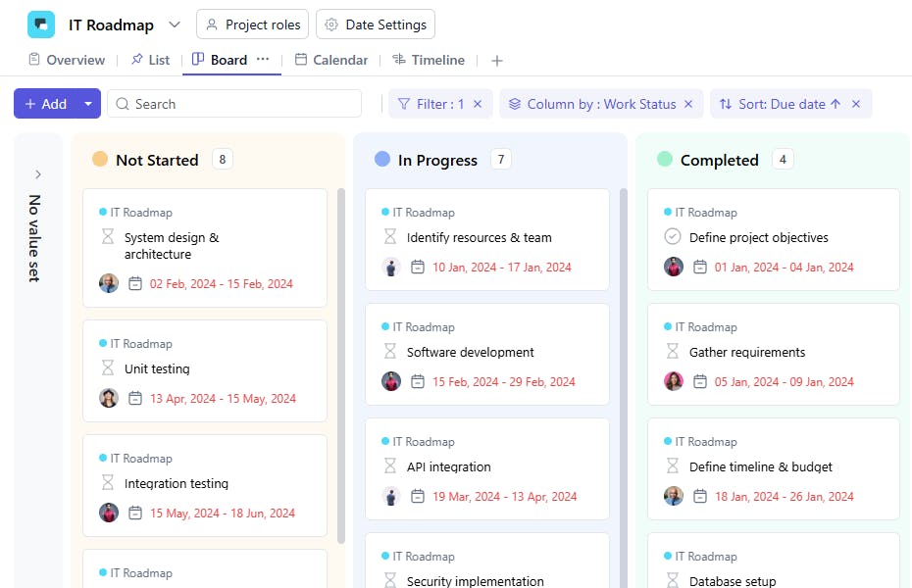Switch to the Timeline tab
Image resolution: width=912 pixels, height=588 pixels.
(429, 60)
